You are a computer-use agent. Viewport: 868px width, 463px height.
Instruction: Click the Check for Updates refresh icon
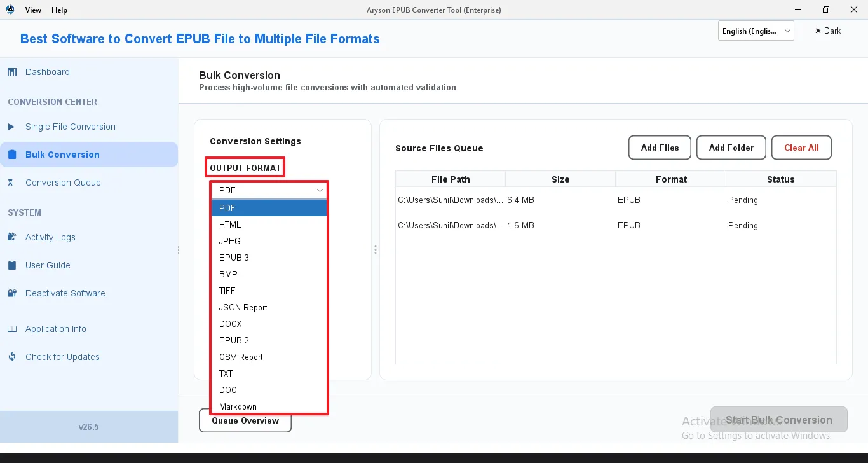tap(12, 357)
